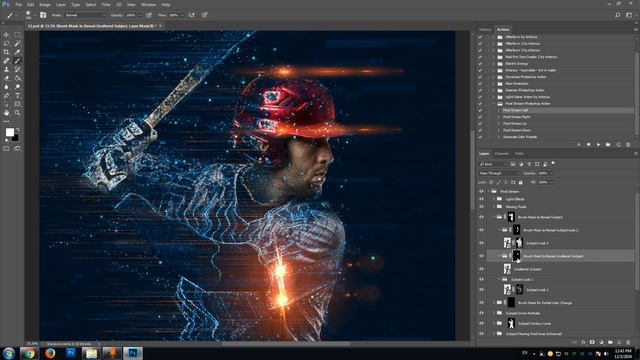Hide Brush Mask for Partial Color Change group

481,302
